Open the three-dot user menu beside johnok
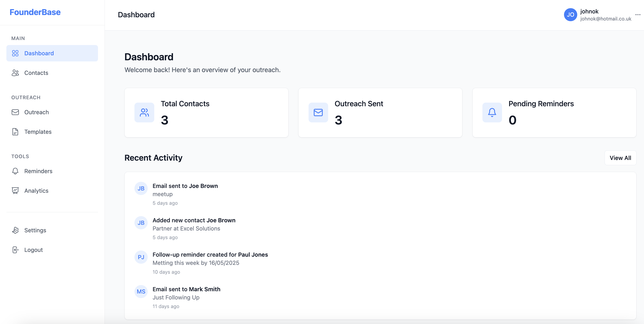Screen dimensions: 644x324 [x=638, y=15]
